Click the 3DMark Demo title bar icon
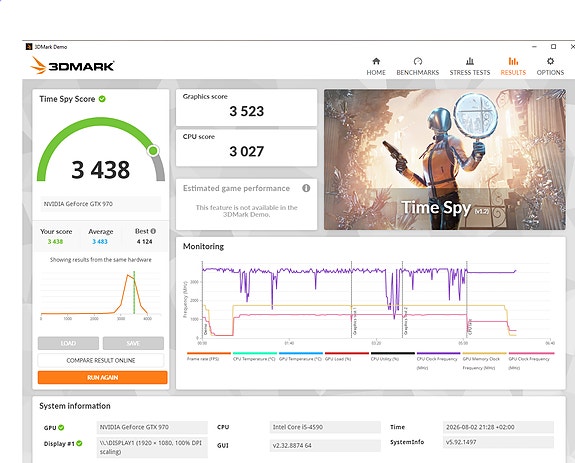 (x=29, y=47)
